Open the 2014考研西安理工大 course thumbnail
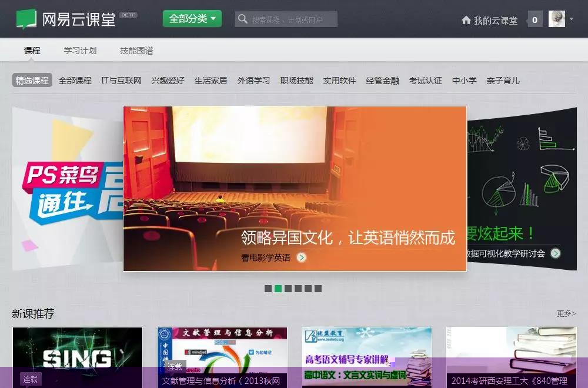The height and width of the screenshot is (388, 588). pos(512,357)
